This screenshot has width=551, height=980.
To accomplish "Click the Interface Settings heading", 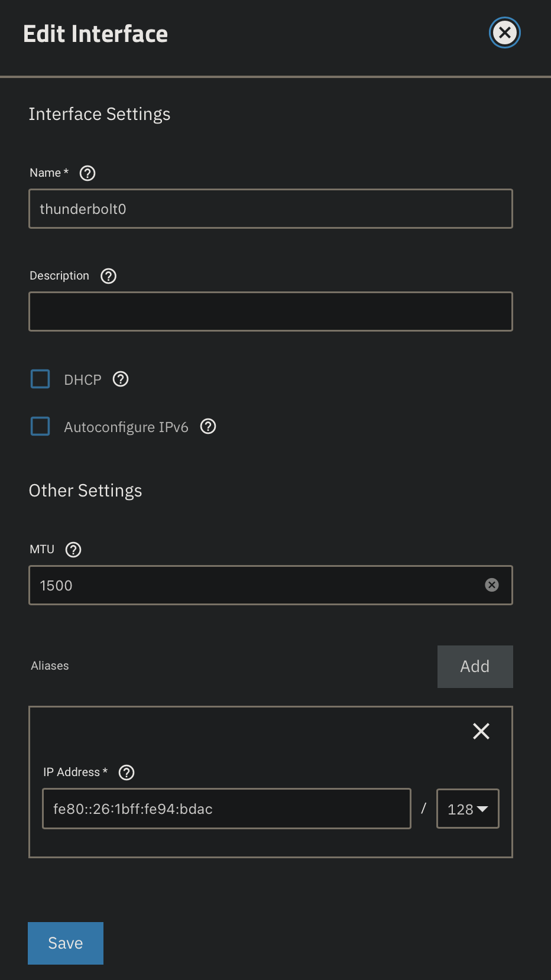I will click(99, 114).
